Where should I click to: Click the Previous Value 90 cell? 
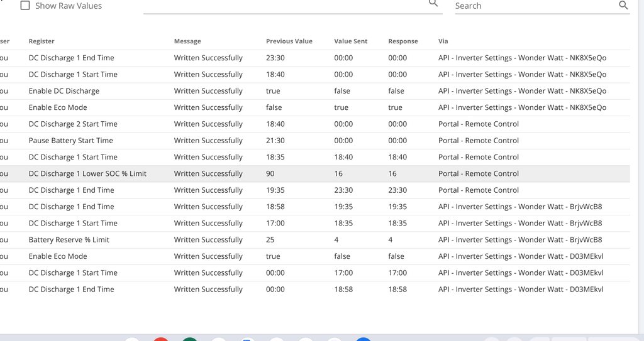click(x=270, y=174)
